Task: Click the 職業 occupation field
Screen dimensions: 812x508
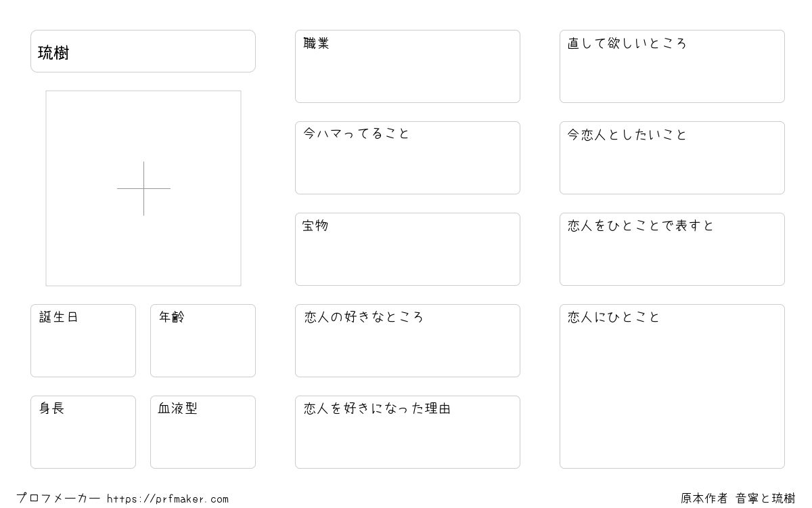Action: 407,66
